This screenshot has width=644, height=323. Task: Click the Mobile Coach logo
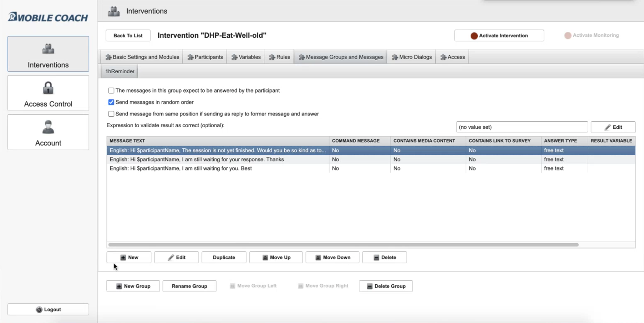[48, 17]
